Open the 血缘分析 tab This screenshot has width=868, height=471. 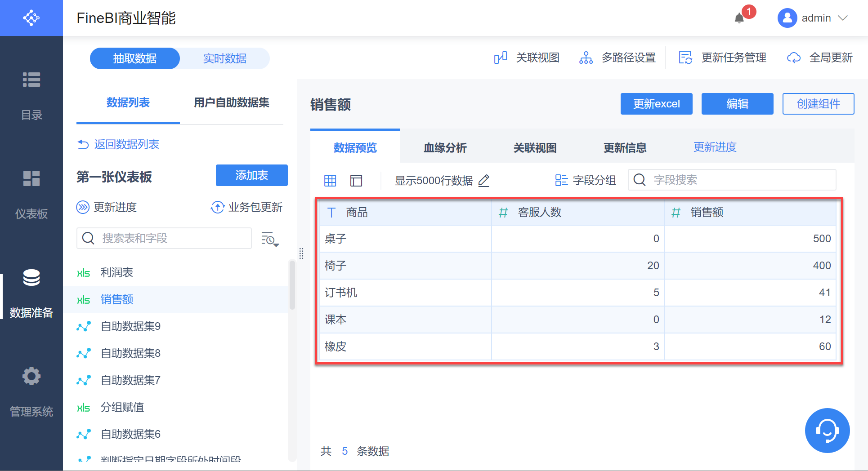tap(445, 147)
